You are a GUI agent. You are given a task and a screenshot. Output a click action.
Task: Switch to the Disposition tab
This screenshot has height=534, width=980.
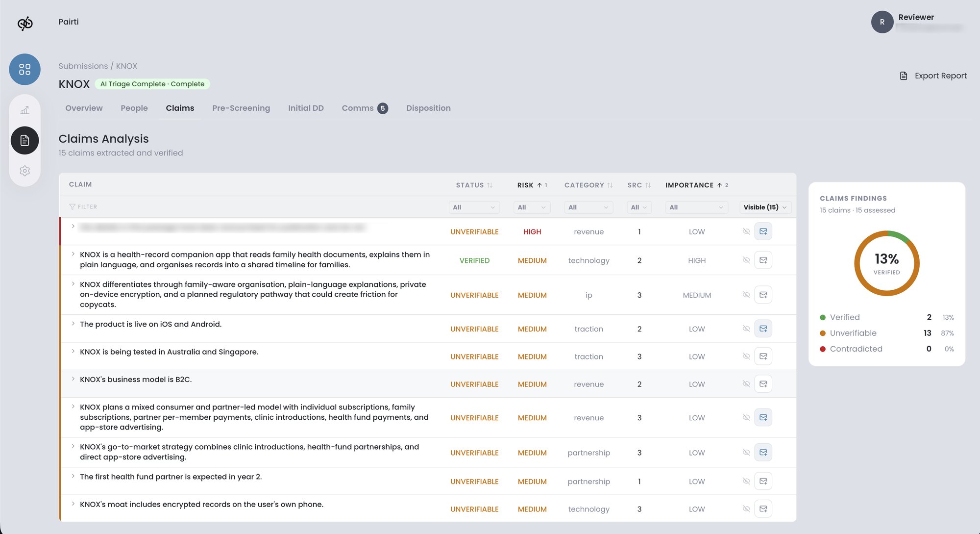point(428,108)
